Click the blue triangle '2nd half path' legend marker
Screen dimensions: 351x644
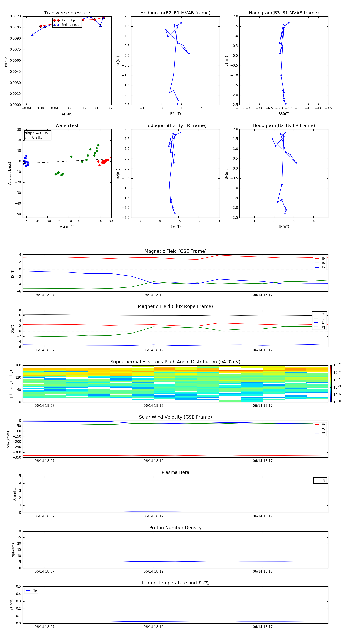click(x=57, y=25)
